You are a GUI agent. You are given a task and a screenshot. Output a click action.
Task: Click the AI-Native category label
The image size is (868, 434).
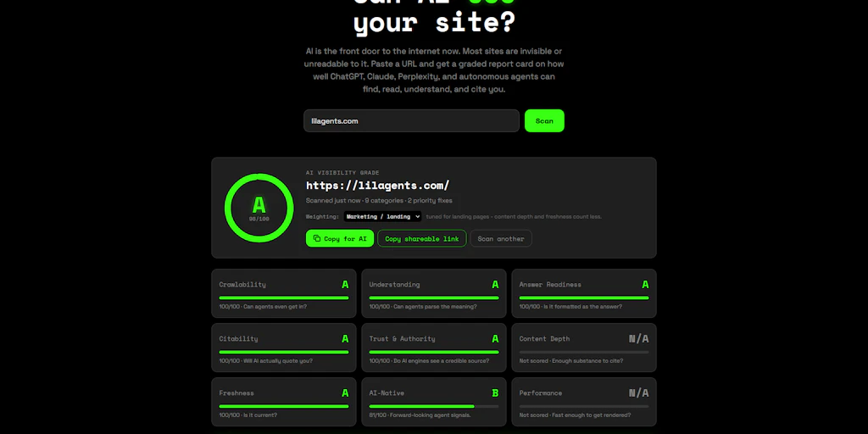click(x=387, y=393)
